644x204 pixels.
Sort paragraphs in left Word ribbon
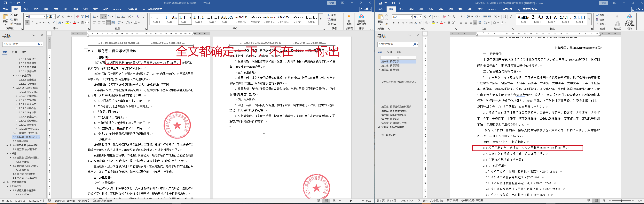(x=138, y=17)
